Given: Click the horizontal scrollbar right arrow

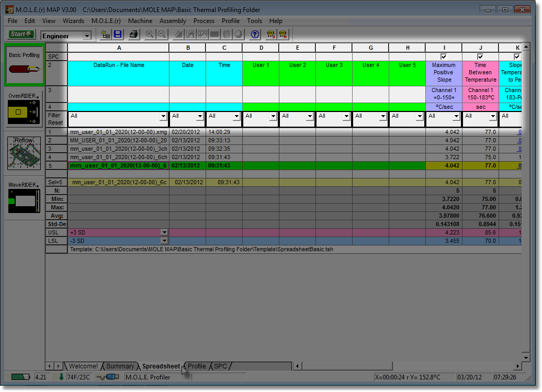Looking at the screenshot, I should click(x=517, y=366).
